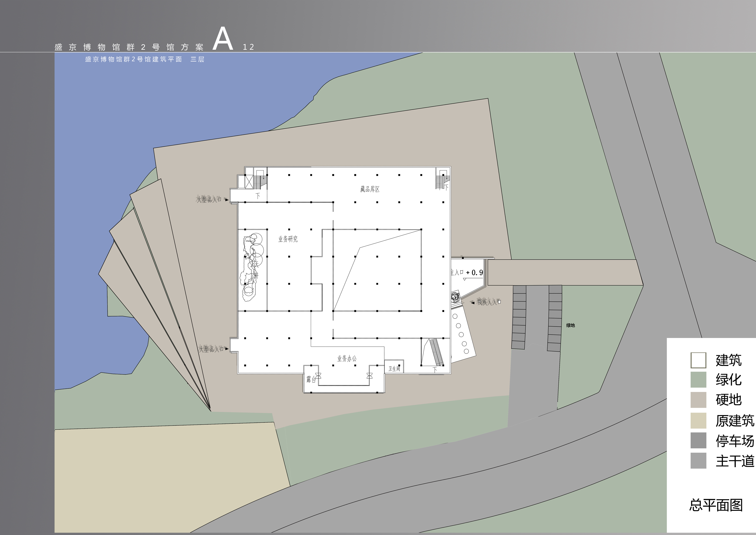Click the cream 原建筑 legend swatch
This screenshot has width=756, height=535.
tap(698, 421)
